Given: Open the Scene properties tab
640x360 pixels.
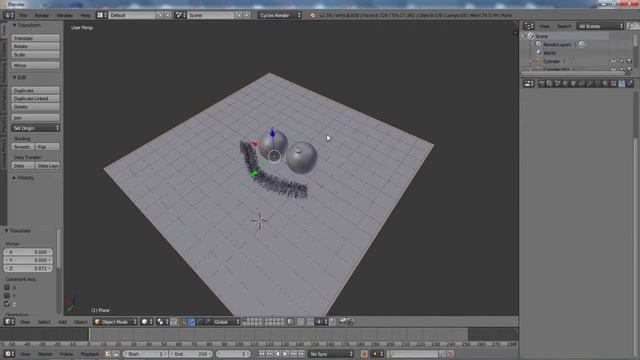Looking at the screenshot, I should pos(558,84).
